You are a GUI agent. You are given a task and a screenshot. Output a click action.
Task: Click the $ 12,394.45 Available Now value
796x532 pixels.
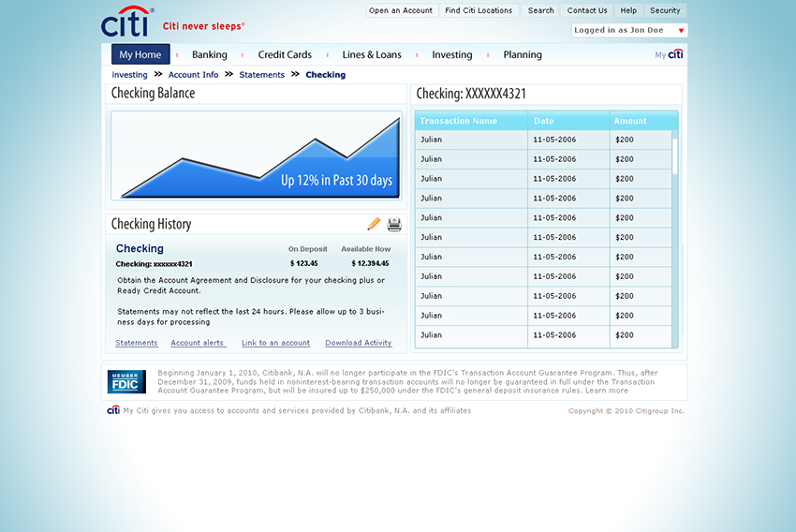pyautogui.click(x=370, y=263)
